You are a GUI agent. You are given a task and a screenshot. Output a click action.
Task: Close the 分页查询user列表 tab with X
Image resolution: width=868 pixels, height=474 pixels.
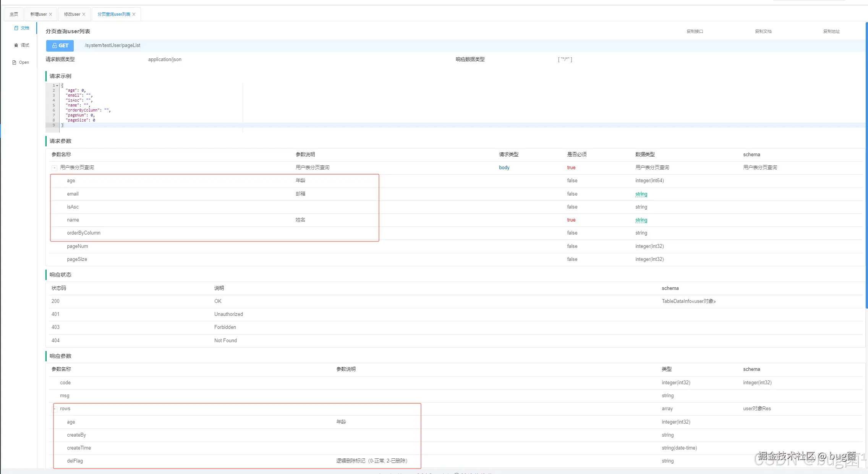(134, 14)
